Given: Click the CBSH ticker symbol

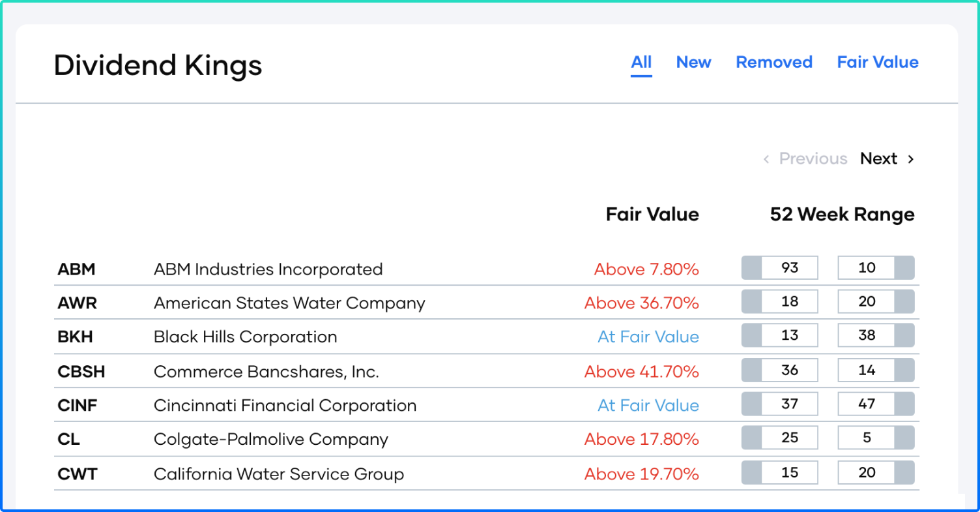Looking at the screenshot, I should point(81,372).
